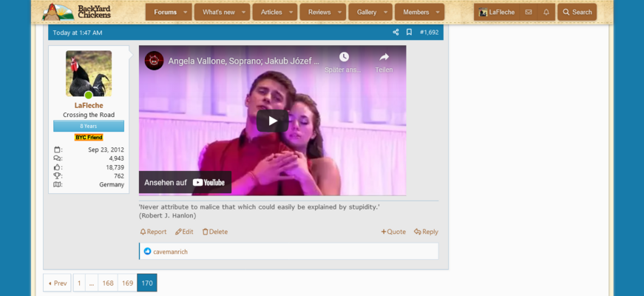
Task: Click the blue like thumbs-up icon
Action: click(x=147, y=251)
